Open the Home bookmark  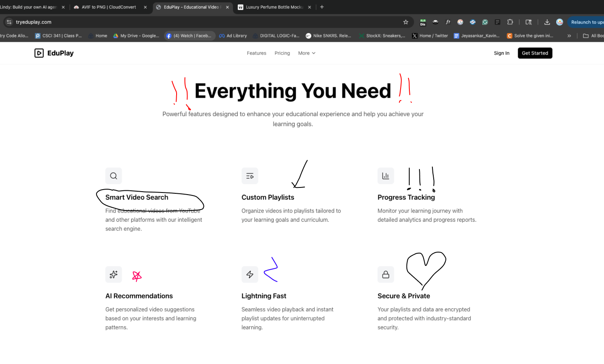(x=98, y=36)
